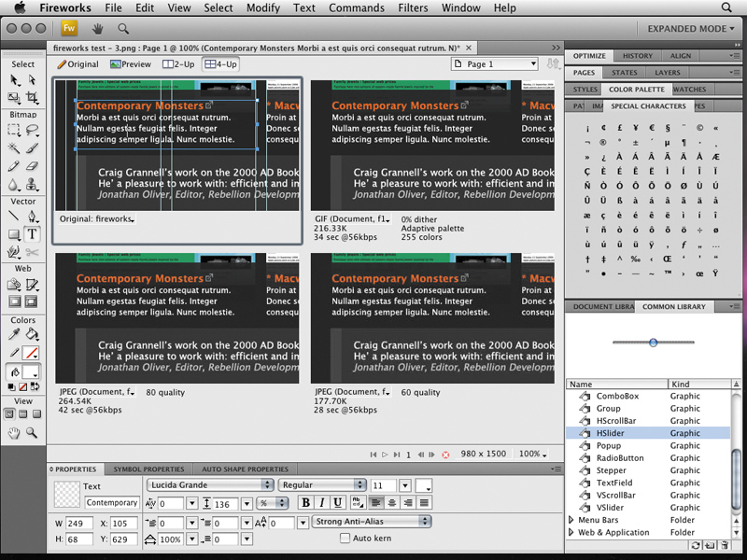
Task: Toggle Underline text formatting
Action: point(338,502)
